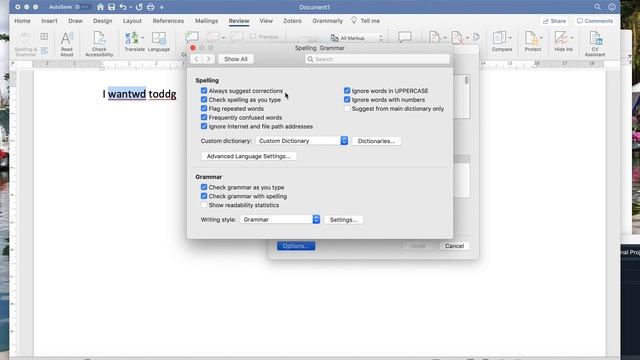Open search with the title bar magnifier
Viewport: 640px width, 360px height.
click(x=598, y=7)
